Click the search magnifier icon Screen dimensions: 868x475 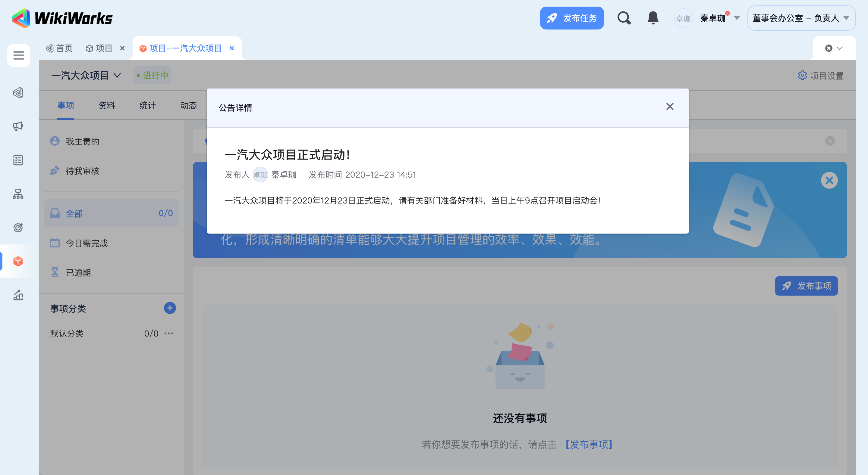click(x=624, y=18)
